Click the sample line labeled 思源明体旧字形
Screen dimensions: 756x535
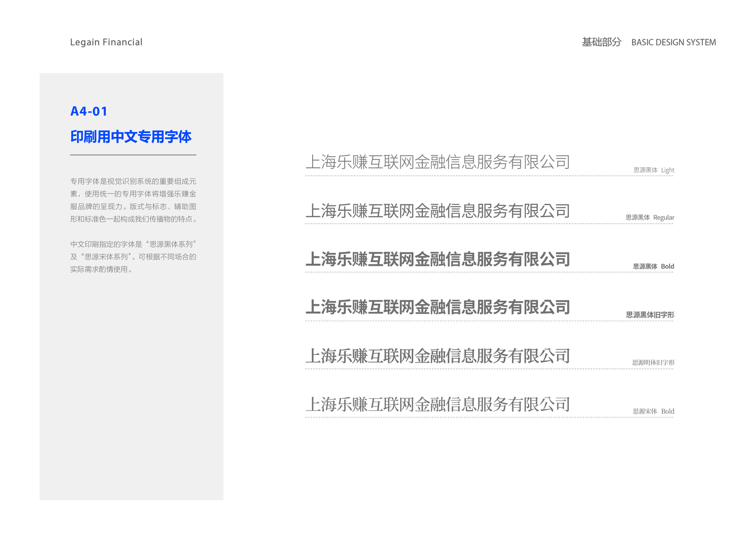tap(437, 356)
